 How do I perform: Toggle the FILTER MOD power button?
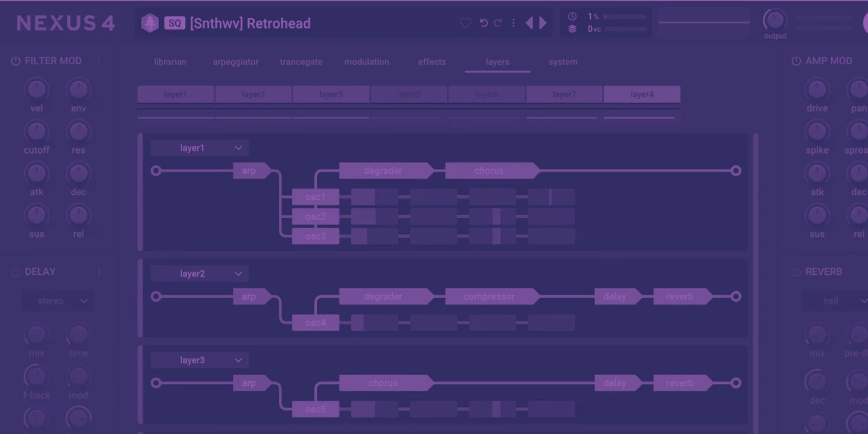coord(16,61)
